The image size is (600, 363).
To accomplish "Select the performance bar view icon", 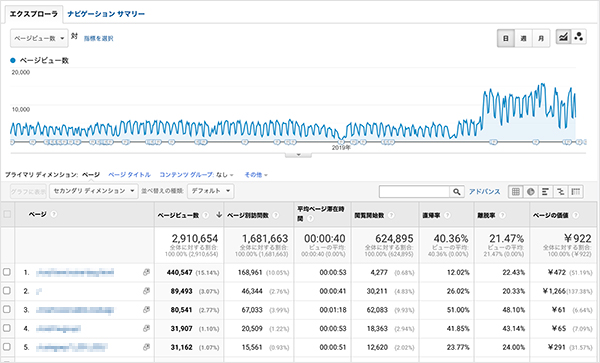I will (545, 192).
